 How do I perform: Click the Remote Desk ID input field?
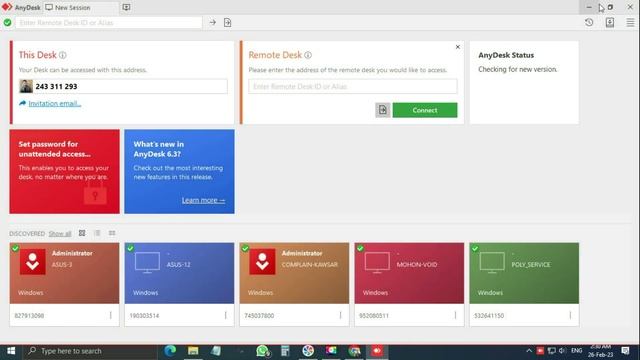coord(353,87)
